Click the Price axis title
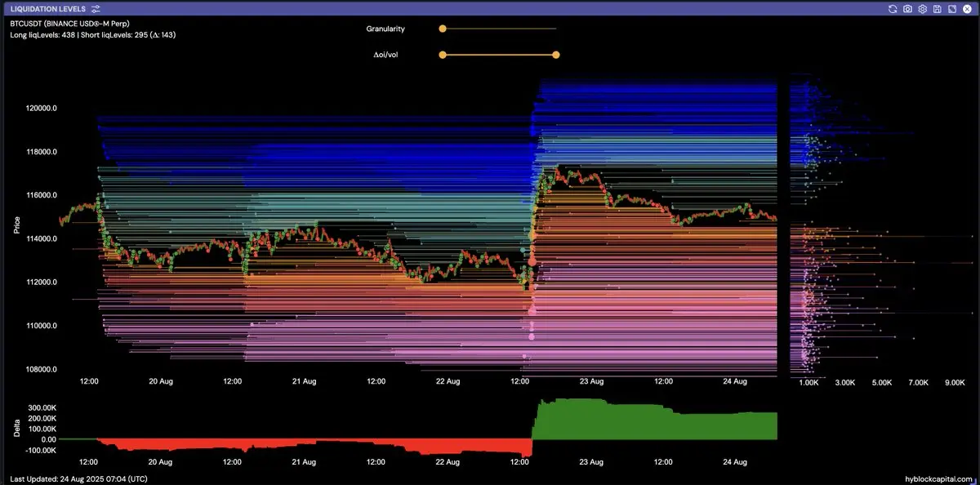980x485 pixels. point(17,225)
